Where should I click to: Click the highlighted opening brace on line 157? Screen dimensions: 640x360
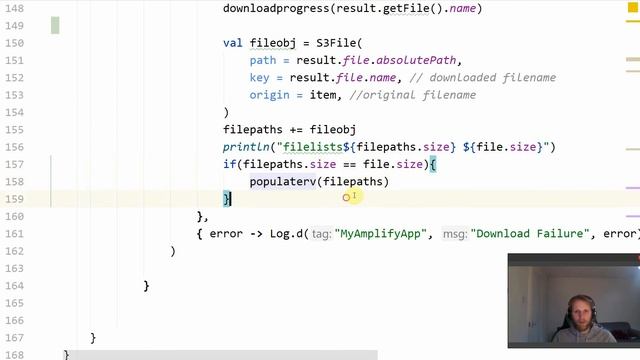coord(433,165)
